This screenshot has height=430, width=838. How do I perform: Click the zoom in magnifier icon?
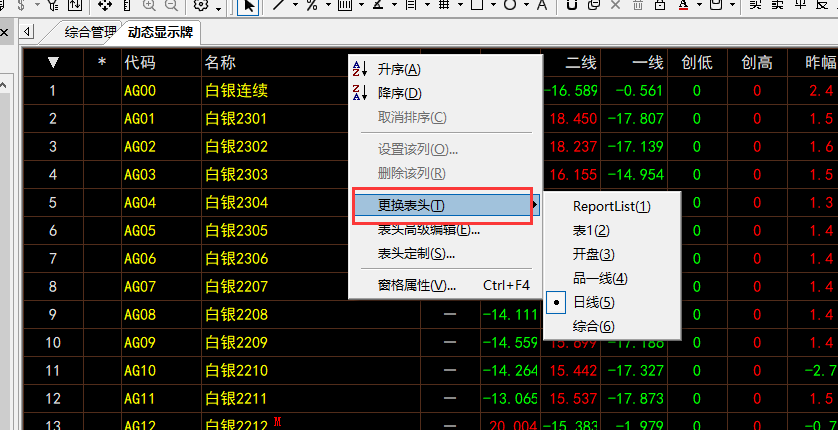point(149,5)
